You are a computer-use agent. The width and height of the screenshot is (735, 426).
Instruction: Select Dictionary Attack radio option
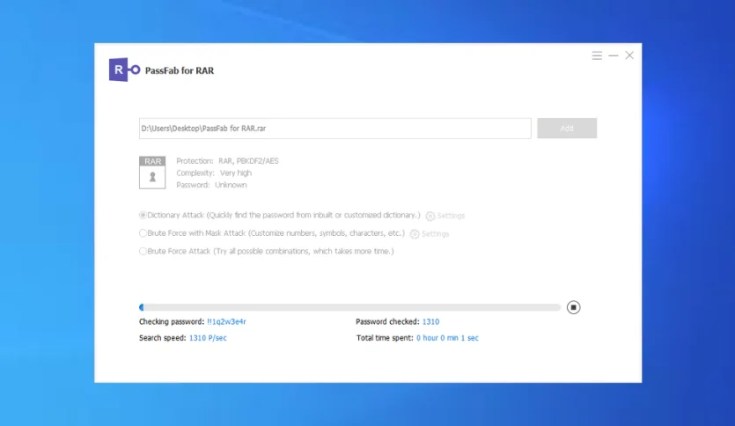[142, 215]
